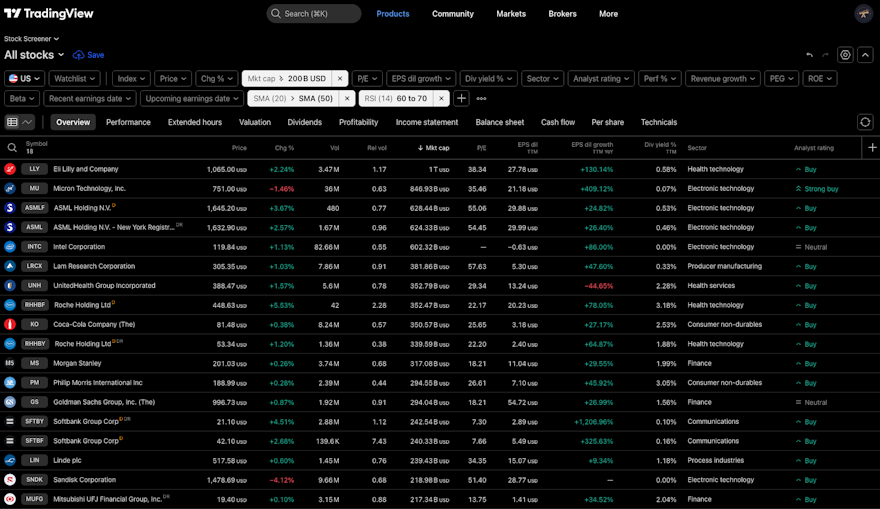Open the Index filter dropdown
The image size is (880, 509).
pos(131,79)
